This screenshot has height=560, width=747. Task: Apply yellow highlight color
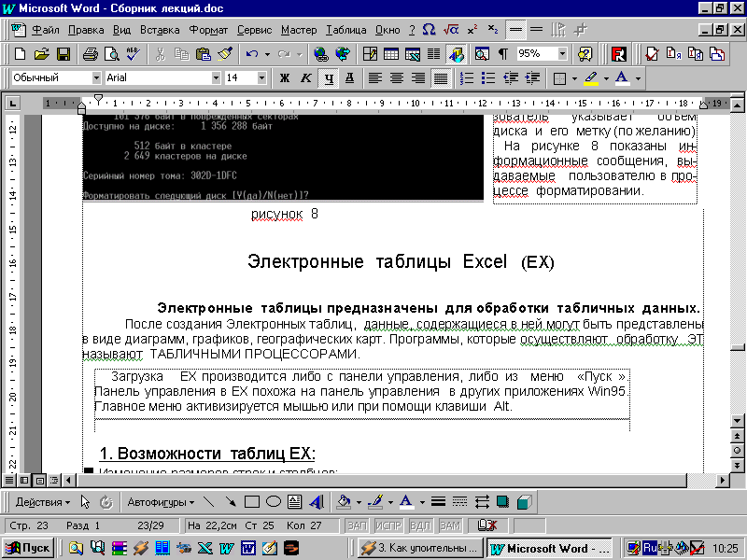tap(591, 77)
